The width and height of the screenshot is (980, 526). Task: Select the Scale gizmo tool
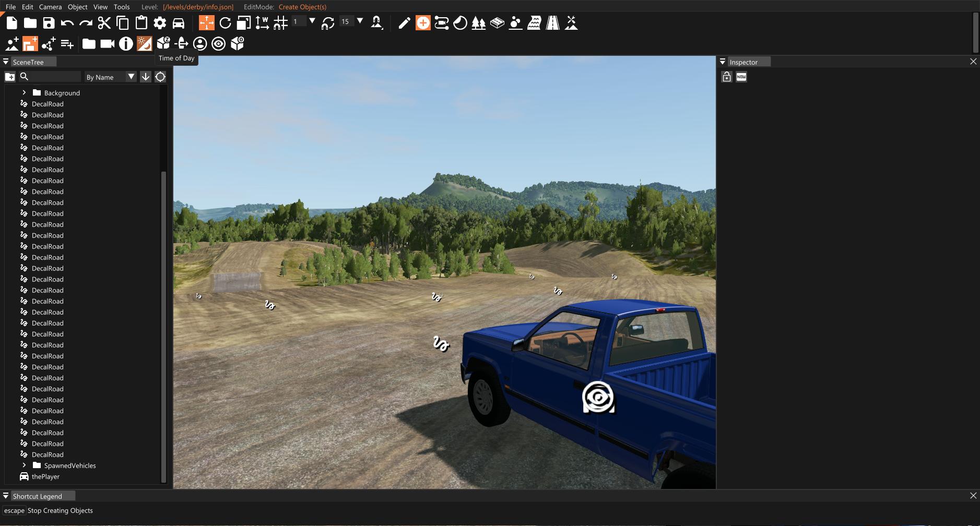click(244, 23)
